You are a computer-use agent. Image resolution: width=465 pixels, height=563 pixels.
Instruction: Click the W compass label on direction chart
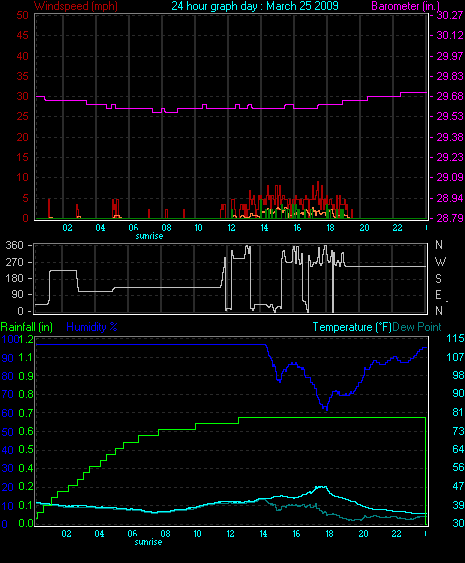[x=440, y=262]
